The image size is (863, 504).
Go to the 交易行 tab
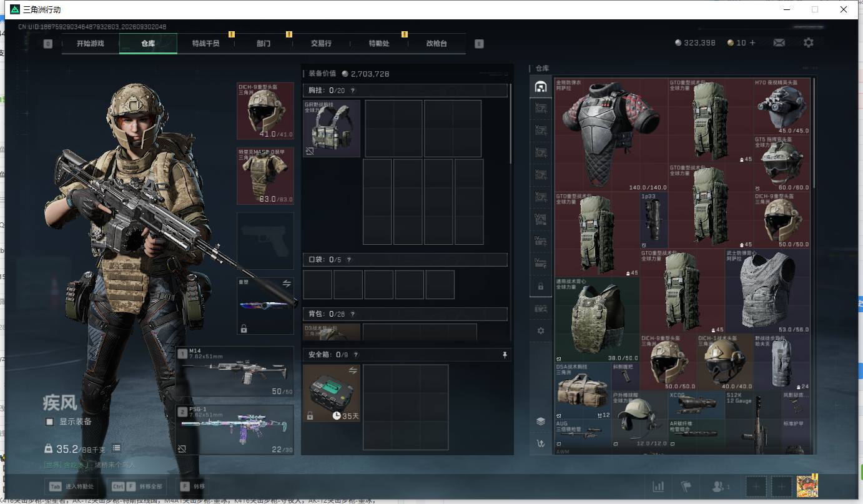point(321,44)
